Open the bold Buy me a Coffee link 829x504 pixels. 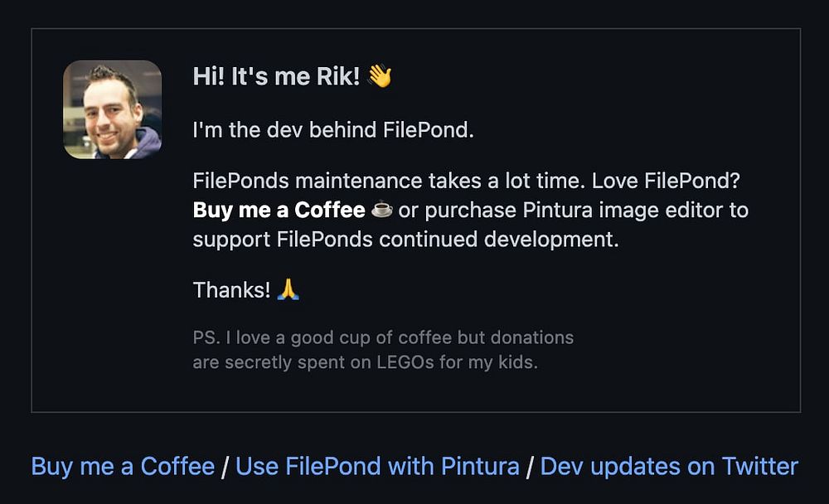point(279,210)
